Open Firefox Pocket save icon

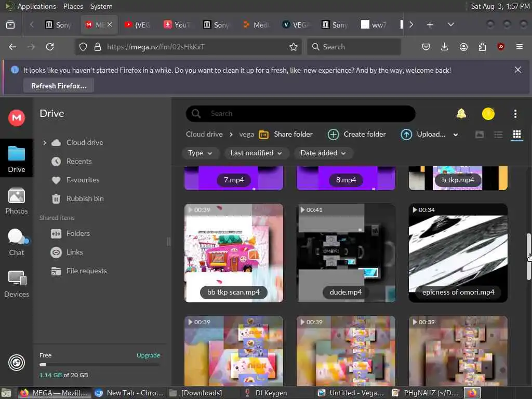[x=426, y=47]
